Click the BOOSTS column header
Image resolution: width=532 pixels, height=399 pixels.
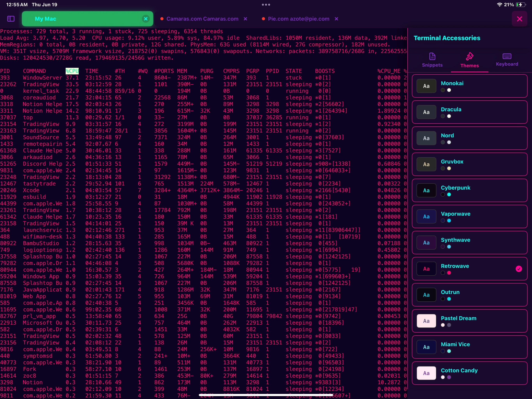point(325,71)
